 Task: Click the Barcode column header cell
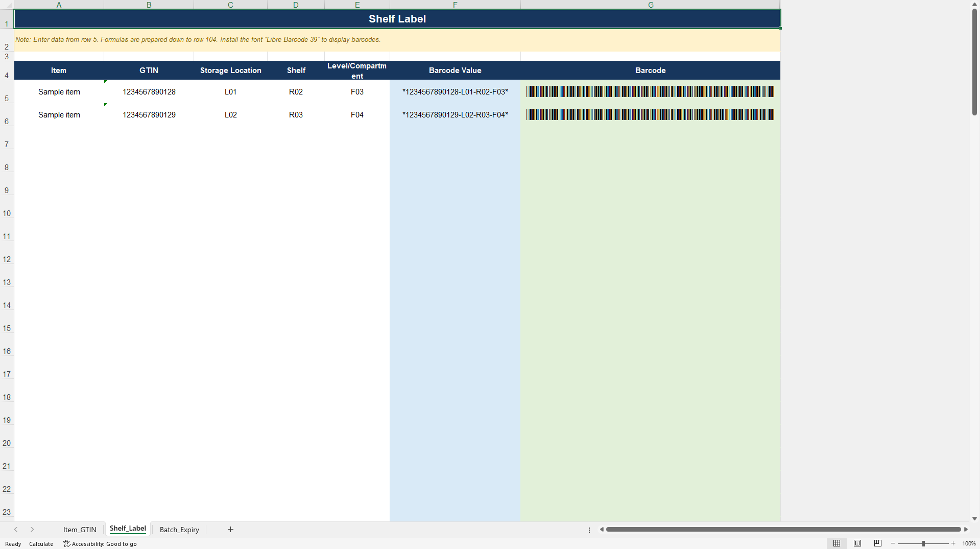tap(651, 70)
